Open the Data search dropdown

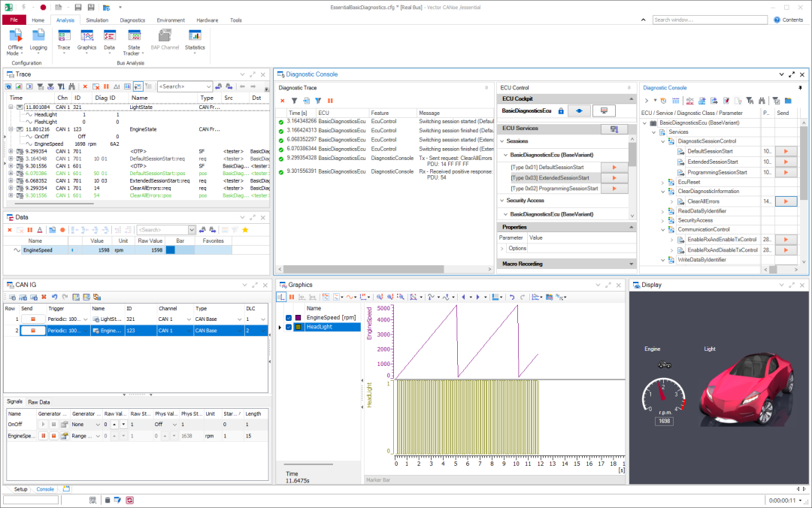coord(192,230)
